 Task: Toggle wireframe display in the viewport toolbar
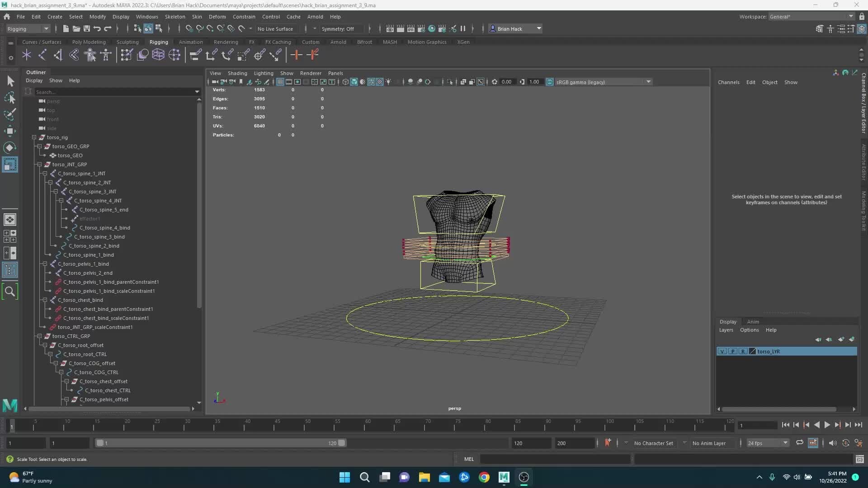pos(345,82)
